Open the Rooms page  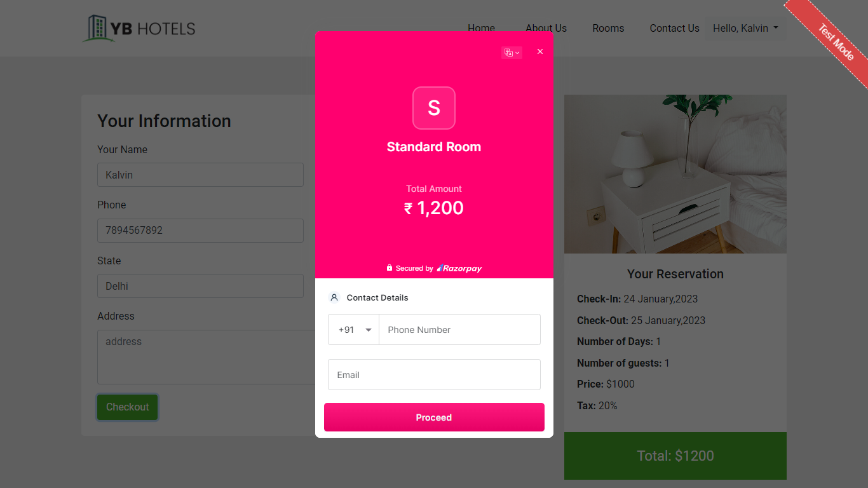(608, 29)
